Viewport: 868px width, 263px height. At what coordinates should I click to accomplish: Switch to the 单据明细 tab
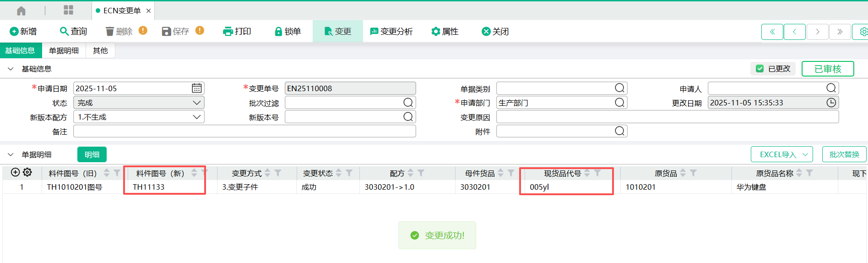64,50
